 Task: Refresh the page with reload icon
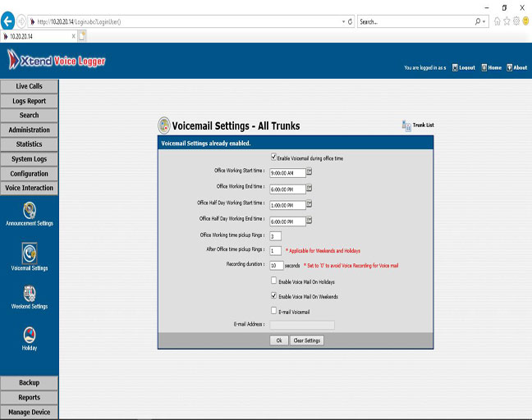[350, 21]
